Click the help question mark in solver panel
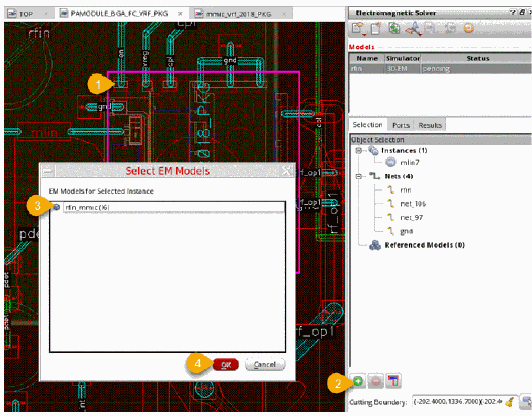 [512, 13]
